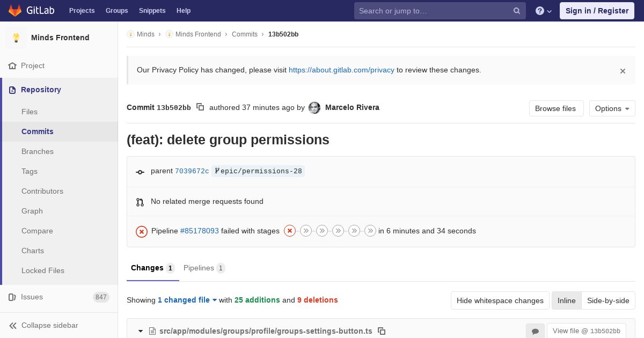This screenshot has height=338, width=644.
Task: Click the Commits breadcrumb link
Action: point(245,34)
